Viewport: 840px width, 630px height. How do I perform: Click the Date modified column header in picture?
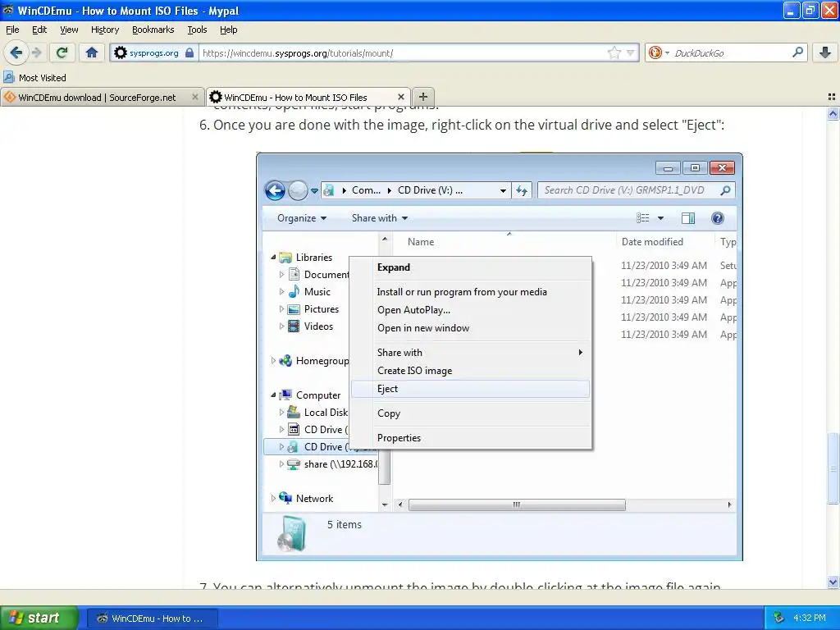tap(652, 242)
